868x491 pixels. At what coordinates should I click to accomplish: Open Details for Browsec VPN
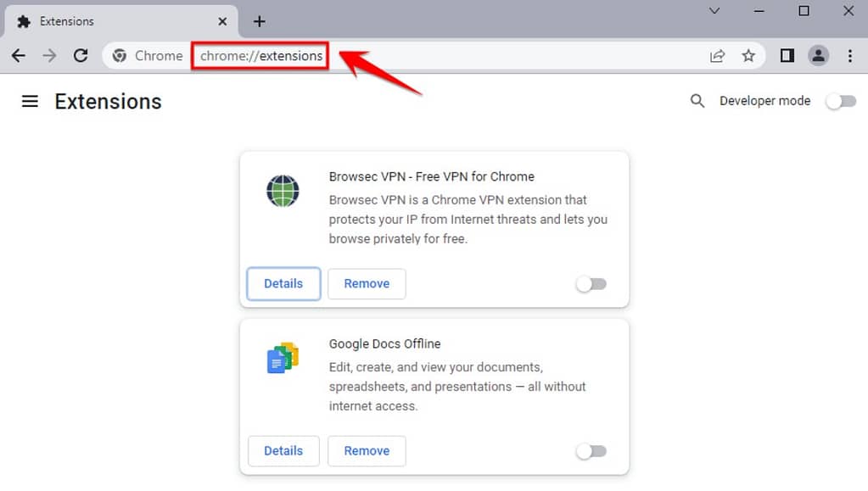click(283, 283)
